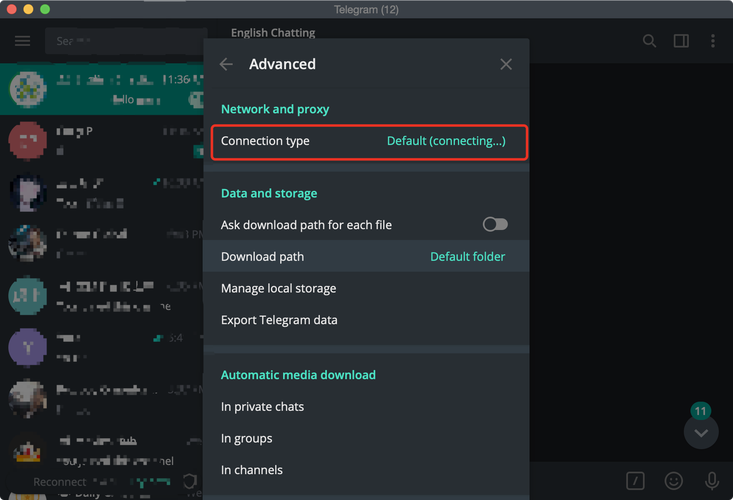
Task: Focus the chat search field
Action: tap(124, 41)
